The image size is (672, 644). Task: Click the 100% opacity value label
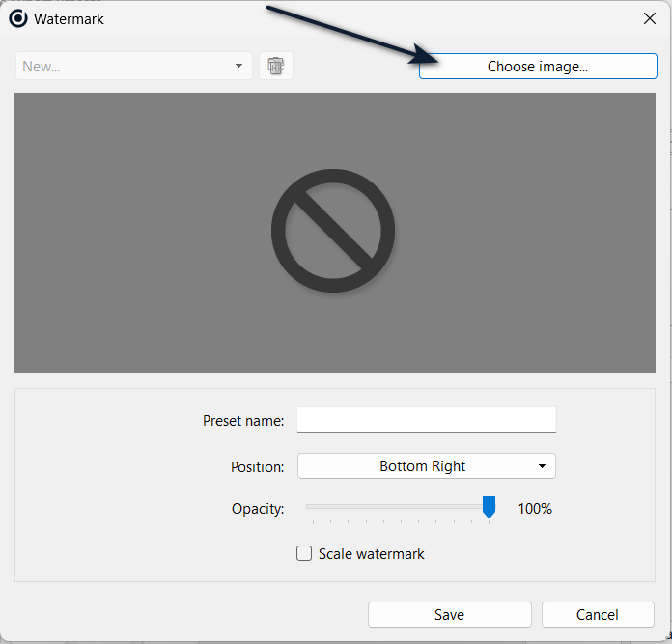535,508
